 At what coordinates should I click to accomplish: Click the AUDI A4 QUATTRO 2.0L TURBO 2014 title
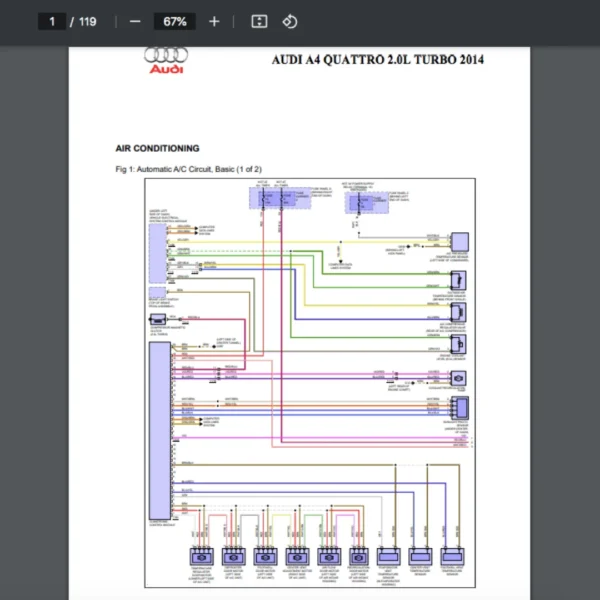point(377,60)
